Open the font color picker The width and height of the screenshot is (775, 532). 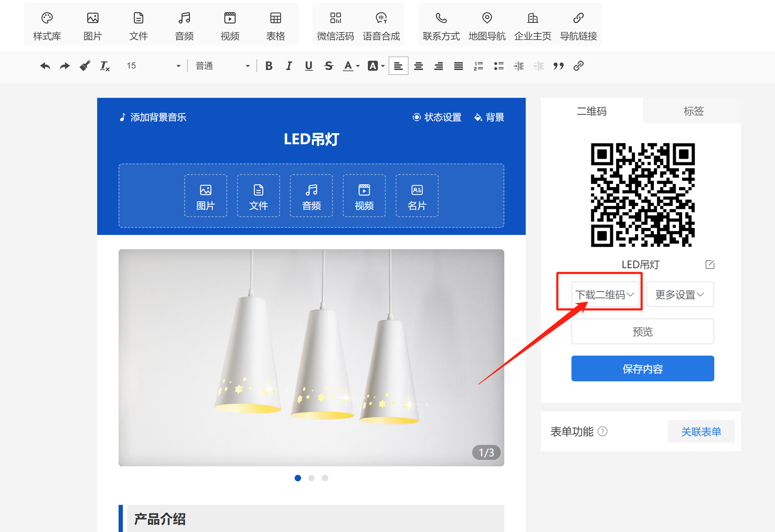click(x=351, y=66)
